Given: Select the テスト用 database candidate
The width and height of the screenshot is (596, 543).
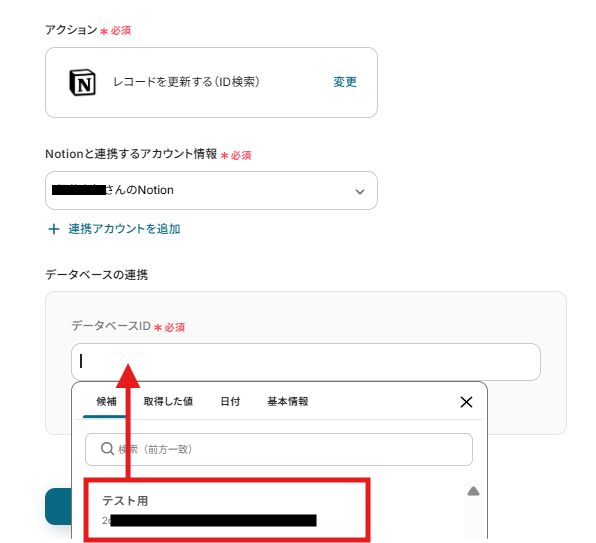Looking at the screenshot, I should [227, 510].
